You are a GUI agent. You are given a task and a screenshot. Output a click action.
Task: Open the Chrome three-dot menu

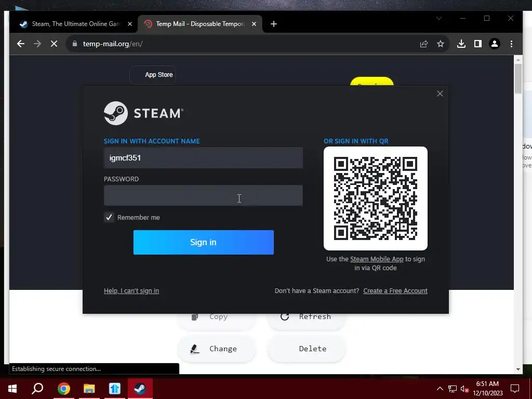(511, 44)
